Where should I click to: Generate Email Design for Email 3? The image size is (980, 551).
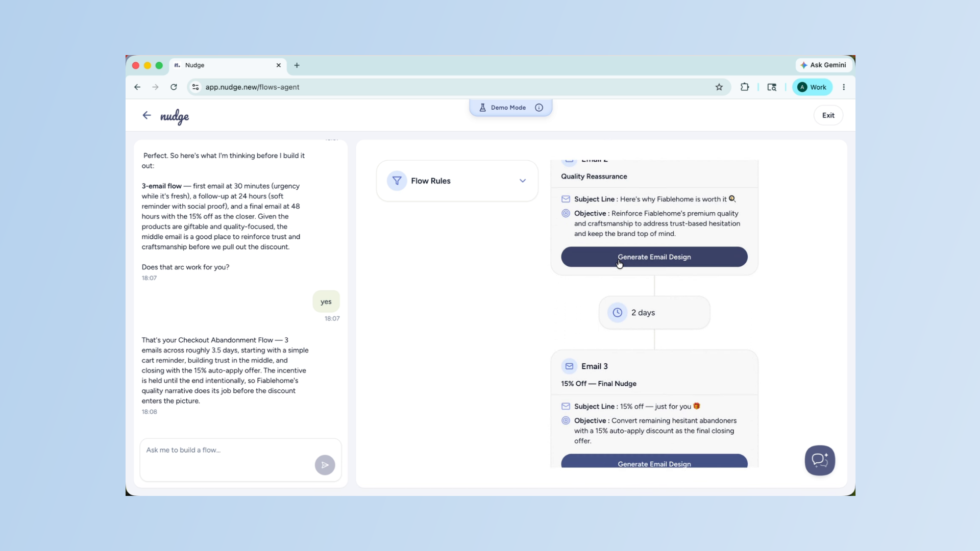(x=654, y=461)
